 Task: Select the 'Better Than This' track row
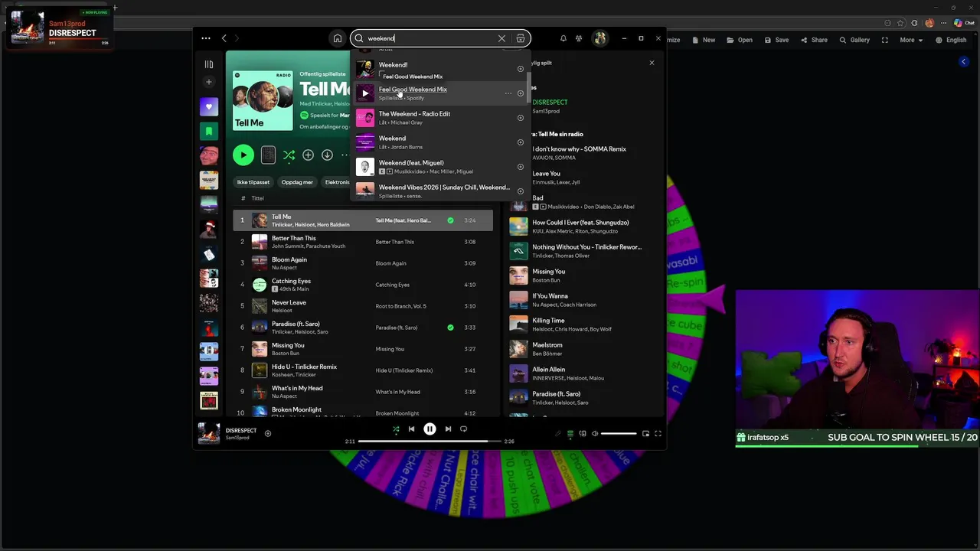(x=363, y=242)
